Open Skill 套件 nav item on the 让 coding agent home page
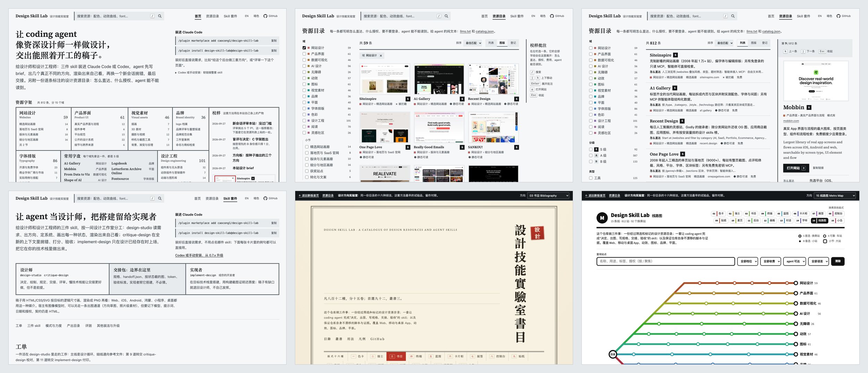This screenshot has width=868, height=373. coord(230,16)
